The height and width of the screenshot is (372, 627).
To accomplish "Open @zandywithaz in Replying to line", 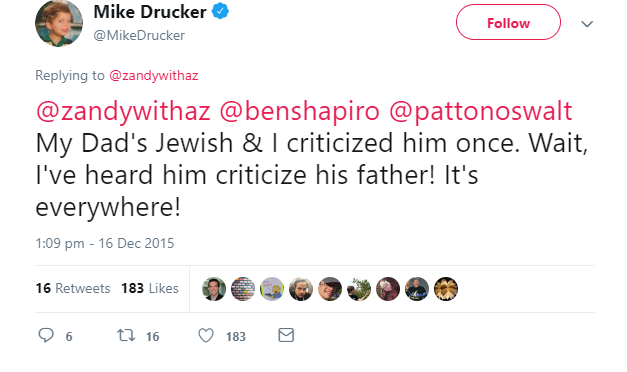I will [154, 75].
